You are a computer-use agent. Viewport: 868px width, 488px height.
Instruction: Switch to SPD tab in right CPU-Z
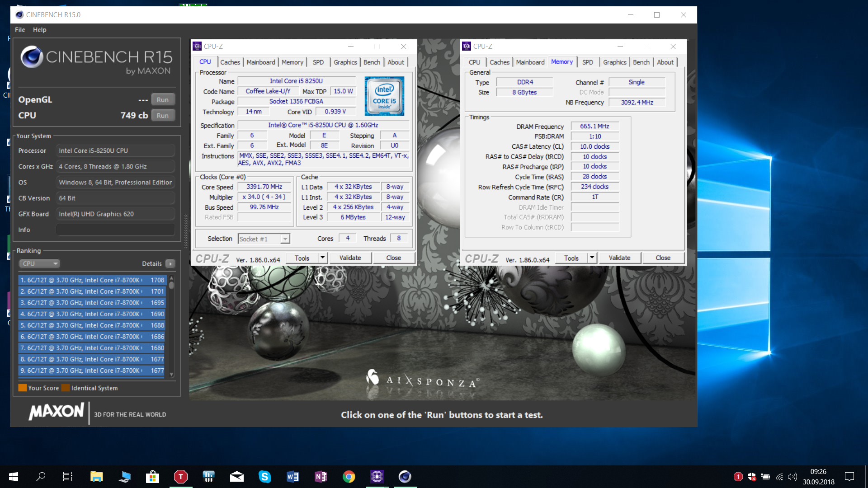(587, 62)
